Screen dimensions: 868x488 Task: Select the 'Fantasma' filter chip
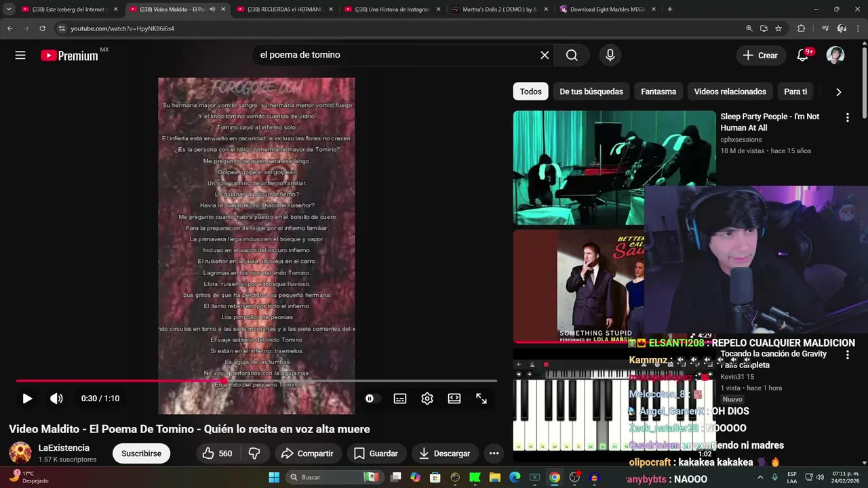click(658, 91)
